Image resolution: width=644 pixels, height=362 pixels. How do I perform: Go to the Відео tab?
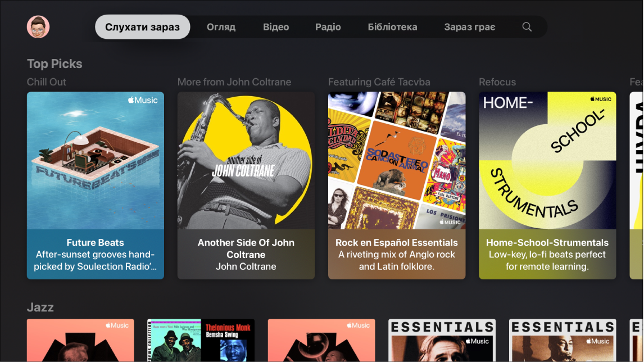276,27
